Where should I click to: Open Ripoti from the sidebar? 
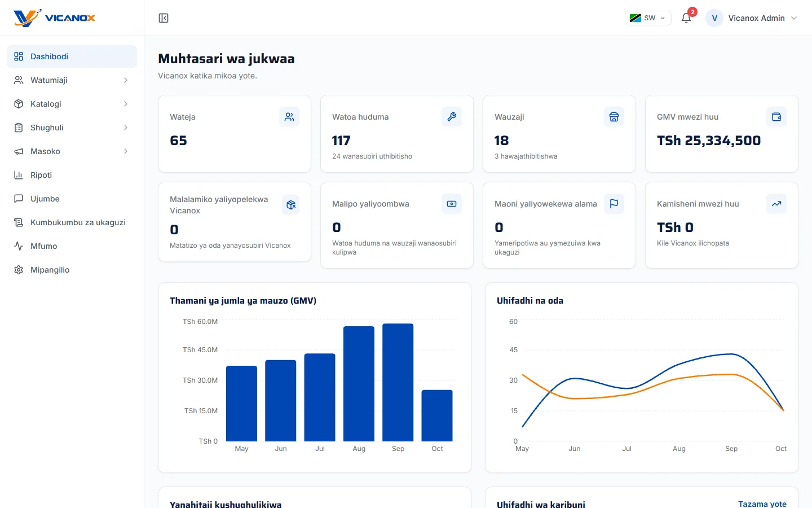pyautogui.click(x=72, y=175)
